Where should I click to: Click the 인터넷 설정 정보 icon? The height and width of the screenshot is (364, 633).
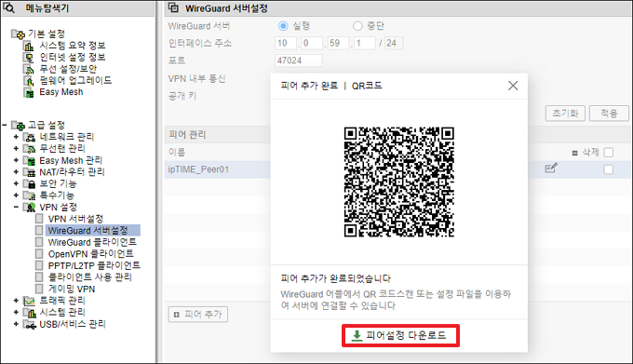click(x=29, y=58)
